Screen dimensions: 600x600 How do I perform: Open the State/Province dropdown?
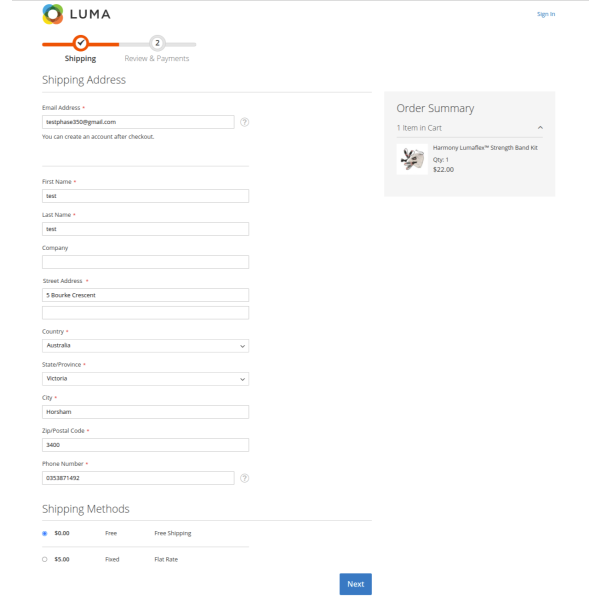coord(145,379)
